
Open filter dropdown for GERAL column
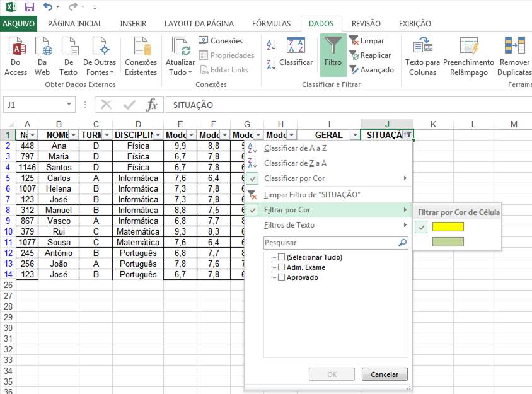[355, 135]
